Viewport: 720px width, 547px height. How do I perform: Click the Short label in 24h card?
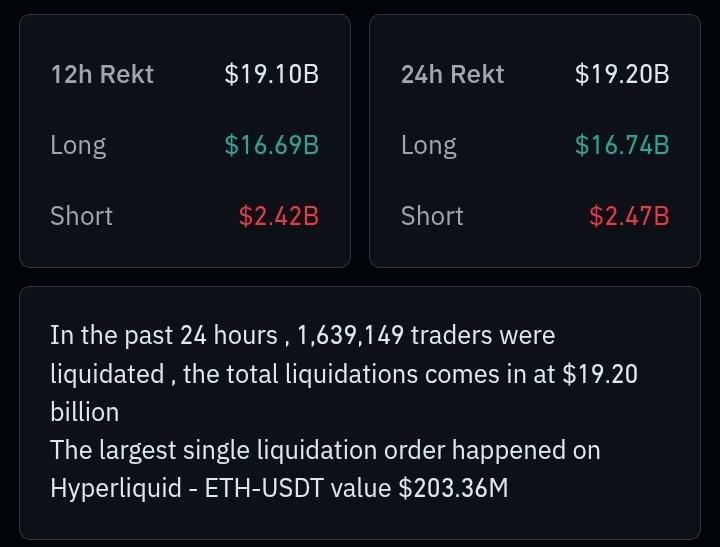click(x=432, y=216)
